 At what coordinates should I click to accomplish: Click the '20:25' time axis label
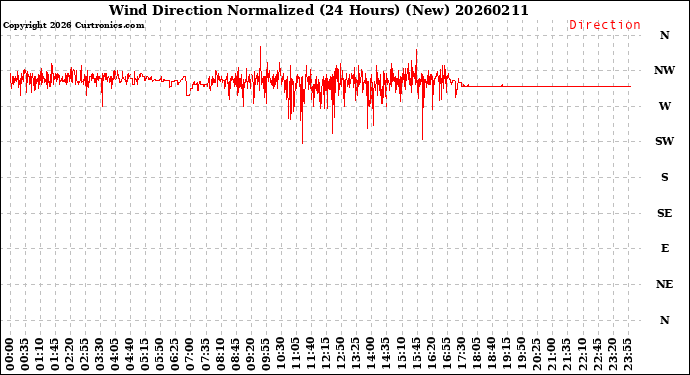click(536, 355)
